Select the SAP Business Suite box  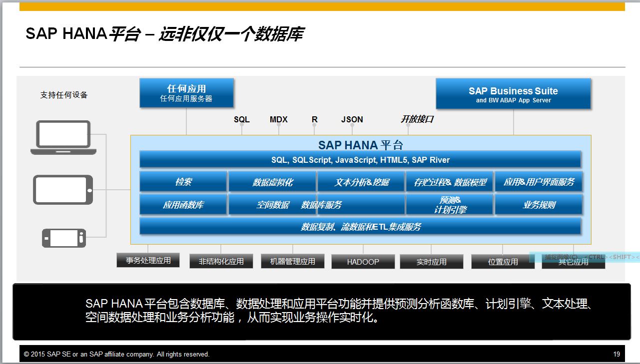click(513, 93)
